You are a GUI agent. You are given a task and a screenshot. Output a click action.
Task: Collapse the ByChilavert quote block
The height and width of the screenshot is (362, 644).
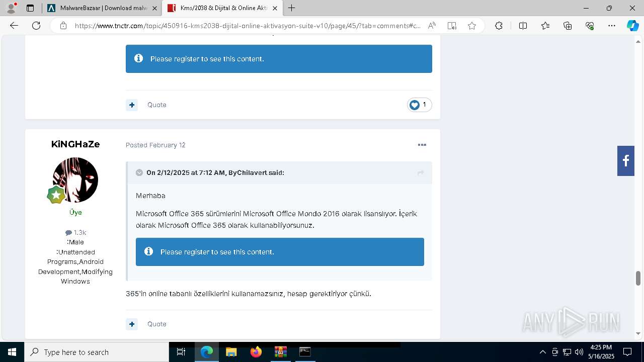point(139,172)
